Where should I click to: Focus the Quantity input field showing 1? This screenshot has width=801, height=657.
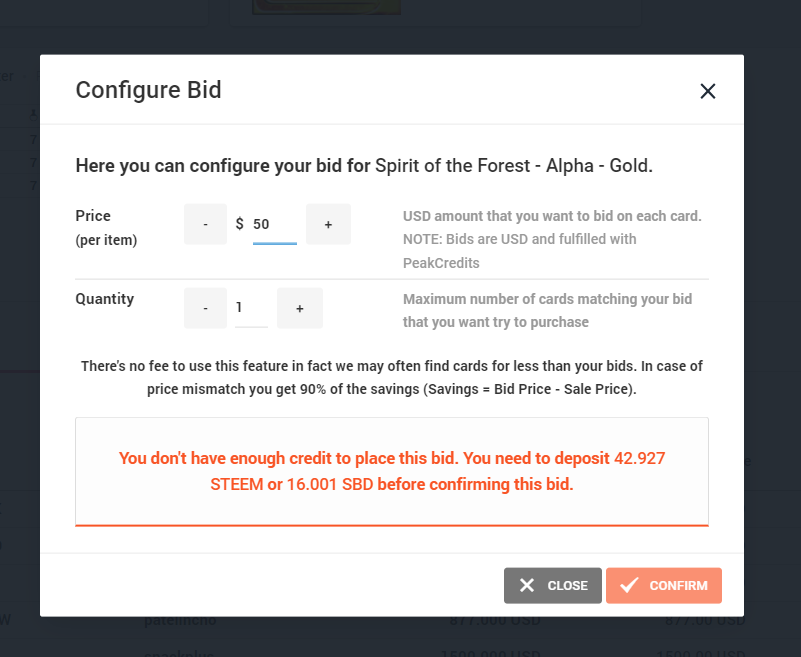point(250,308)
